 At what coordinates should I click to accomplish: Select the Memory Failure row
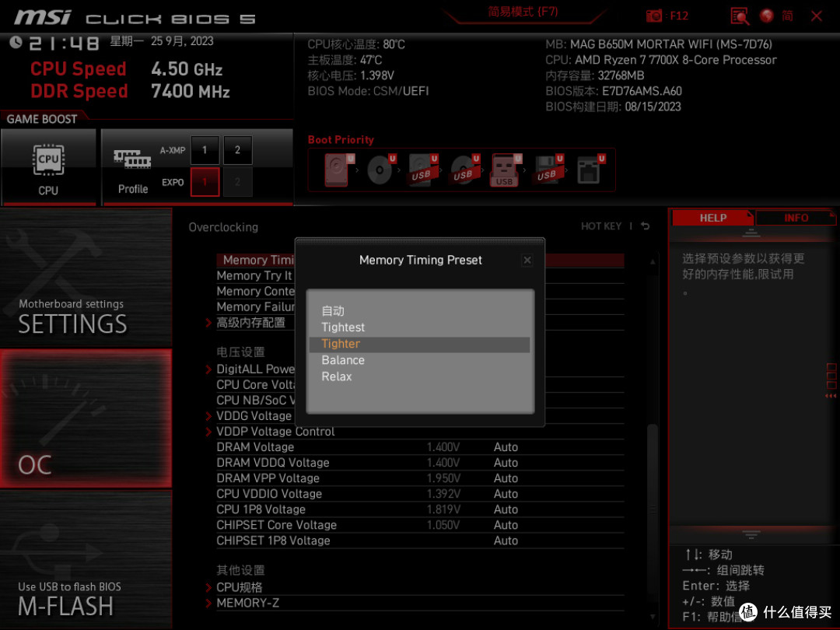pyautogui.click(x=256, y=307)
